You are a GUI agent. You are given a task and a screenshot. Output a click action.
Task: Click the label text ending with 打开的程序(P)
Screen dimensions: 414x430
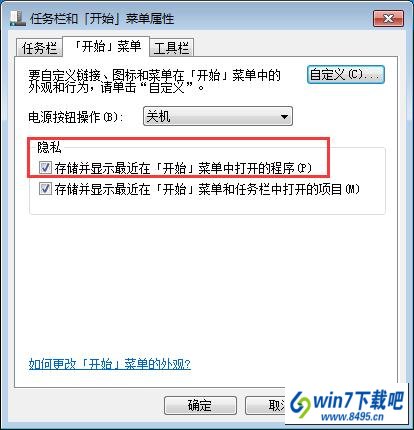(x=183, y=168)
